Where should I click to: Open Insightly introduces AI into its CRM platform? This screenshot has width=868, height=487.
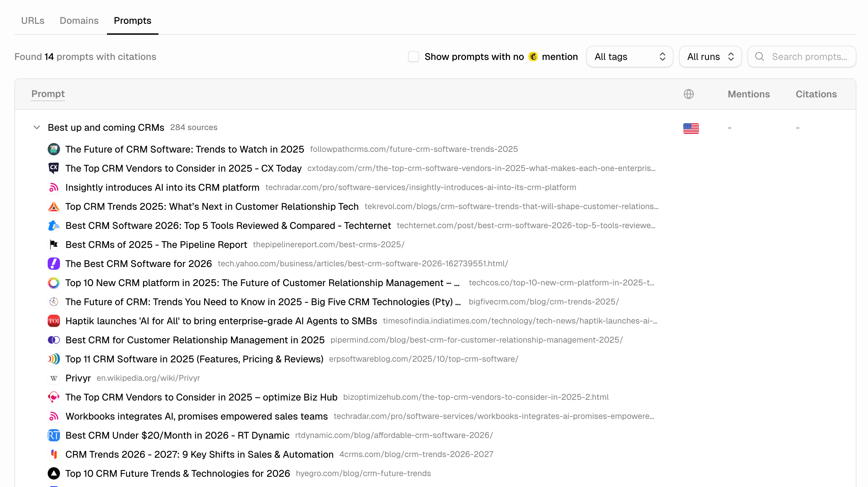click(162, 187)
